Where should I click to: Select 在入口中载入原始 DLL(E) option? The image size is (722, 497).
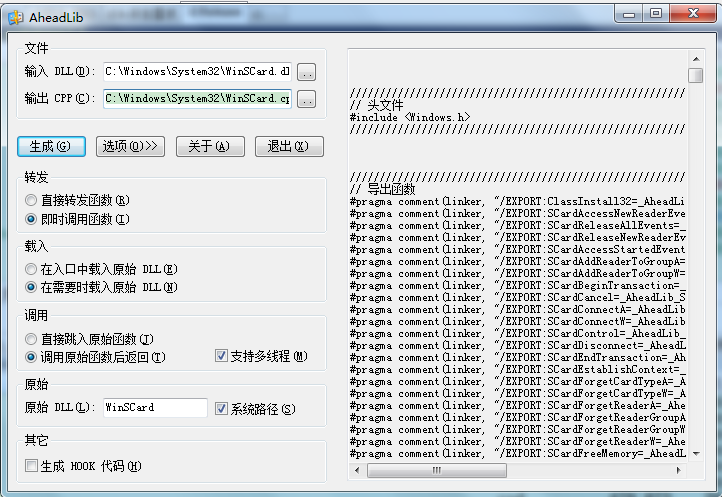click(x=101, y=269)
